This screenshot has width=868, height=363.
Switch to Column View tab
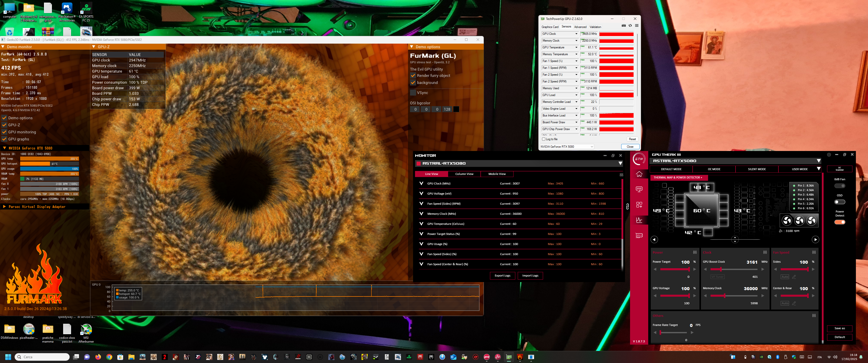click(464, 174)
